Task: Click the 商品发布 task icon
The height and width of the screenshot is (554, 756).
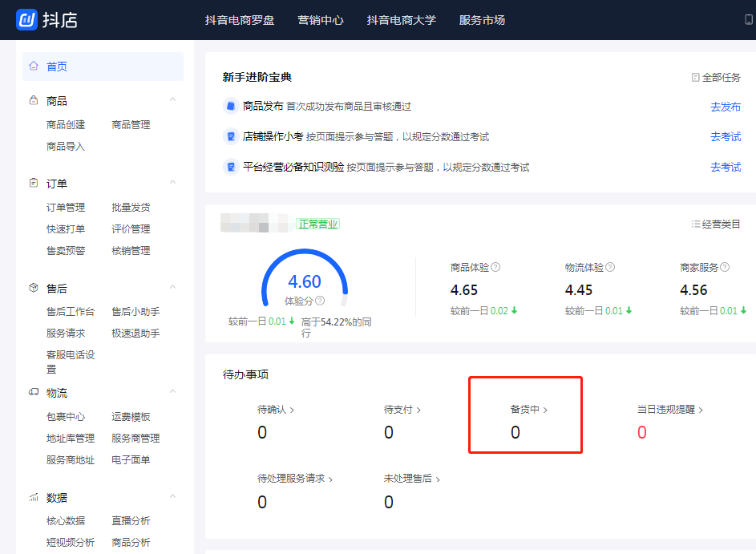Action: (231, 106)
